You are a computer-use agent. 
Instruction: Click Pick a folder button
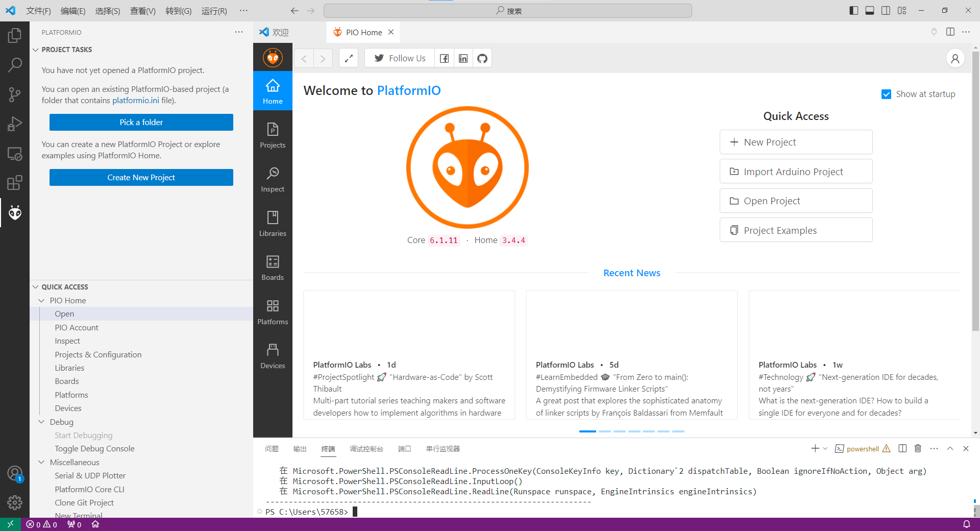tap(141, 122)
